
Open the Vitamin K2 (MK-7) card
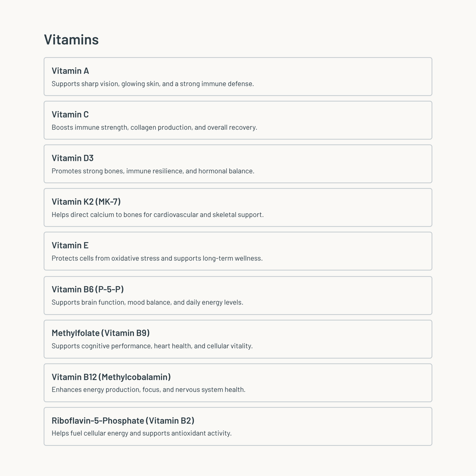pos(238,207)
